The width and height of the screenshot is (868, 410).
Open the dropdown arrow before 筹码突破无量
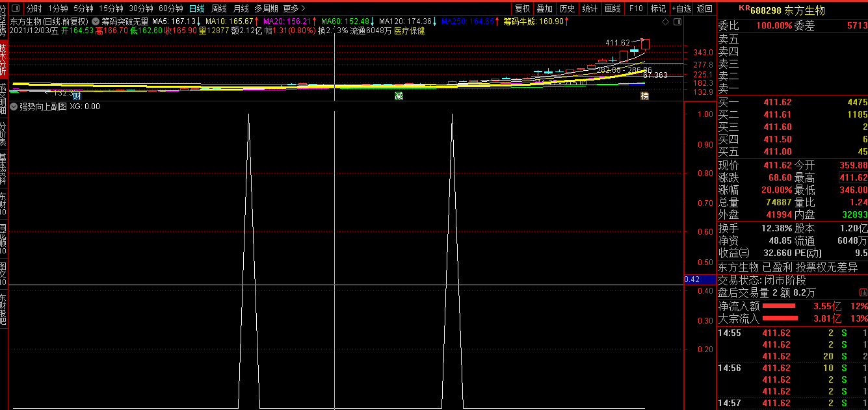coord(96,21)
